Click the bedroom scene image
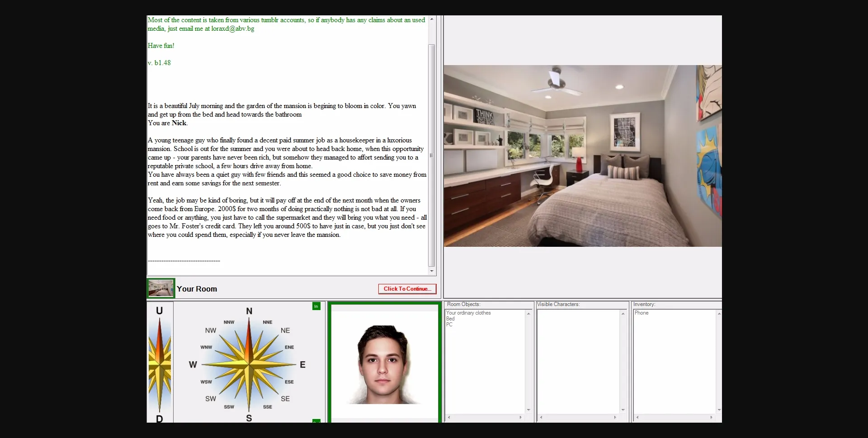 pyautogui.click(x=582, y=156)
